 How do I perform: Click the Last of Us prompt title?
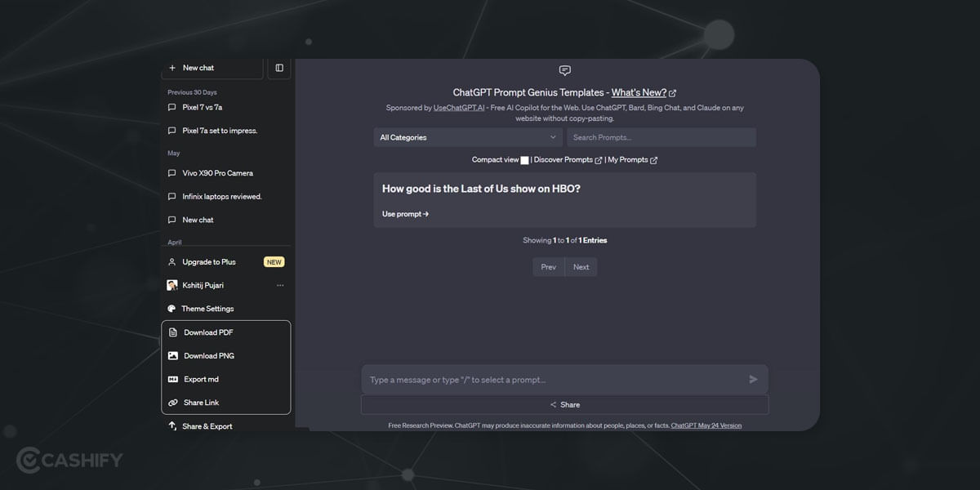[481, 189]
